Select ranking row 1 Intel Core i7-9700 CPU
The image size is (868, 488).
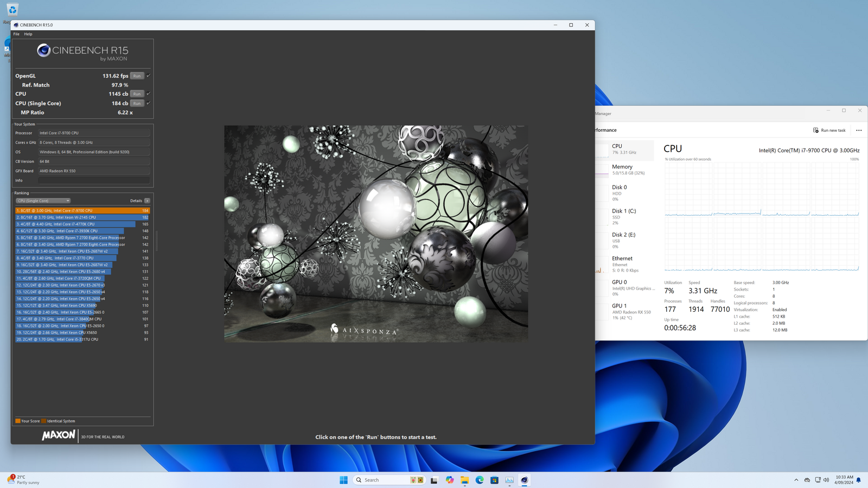pyautogui.click(x=82, y=210)
